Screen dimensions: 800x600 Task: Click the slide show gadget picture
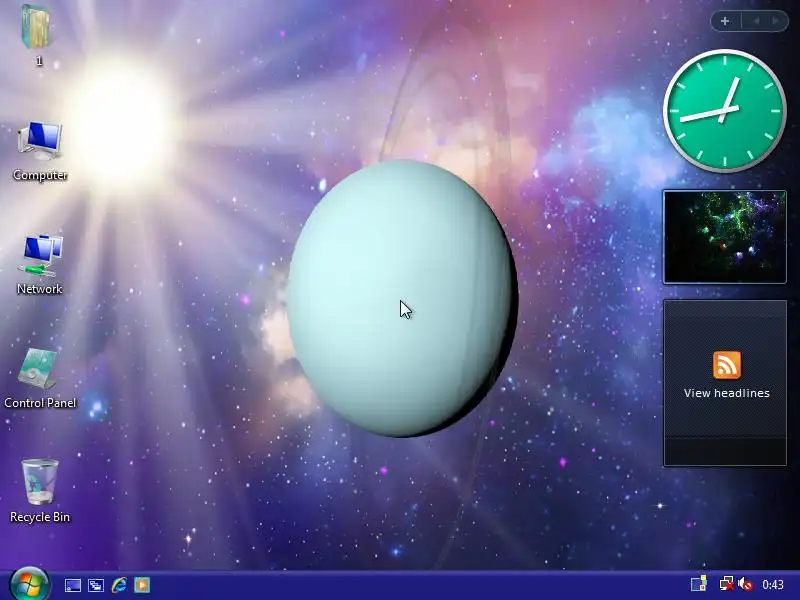click(x=724, y=237)
